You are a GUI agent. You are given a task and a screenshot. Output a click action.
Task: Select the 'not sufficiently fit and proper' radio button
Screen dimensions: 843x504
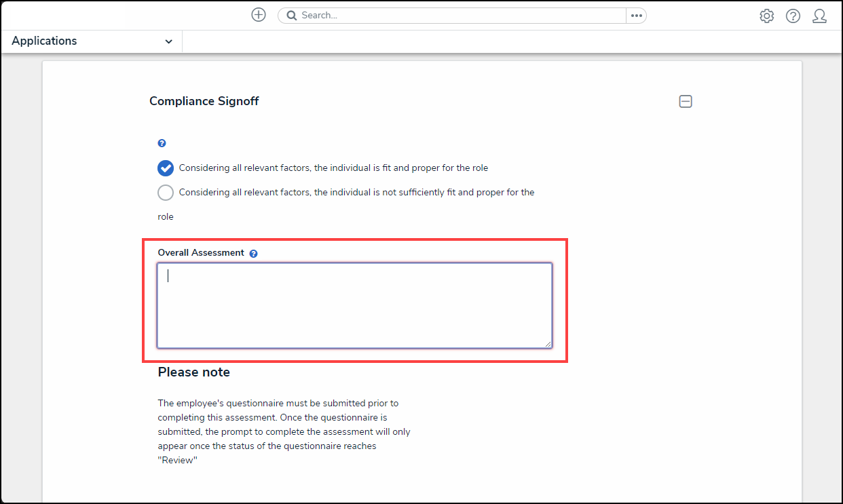coord(165,193)
